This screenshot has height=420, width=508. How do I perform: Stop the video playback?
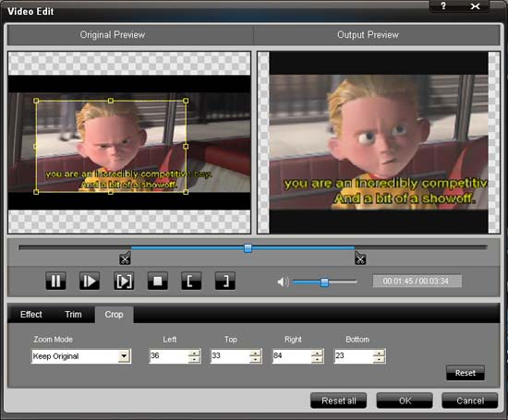tap(157, 281)
